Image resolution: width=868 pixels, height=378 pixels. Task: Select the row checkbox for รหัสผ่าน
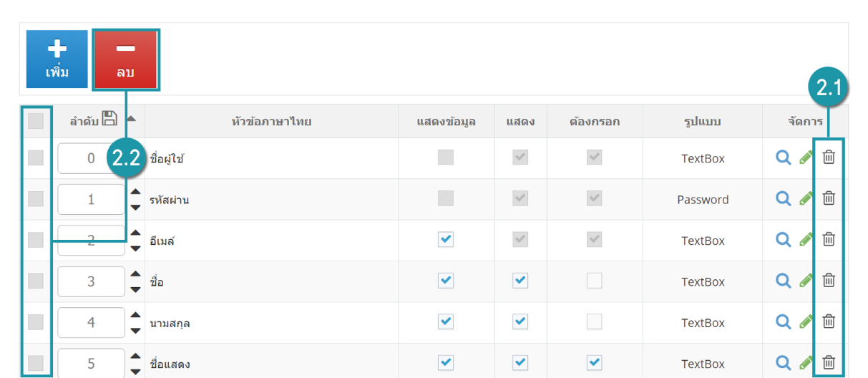coord(36,199)
